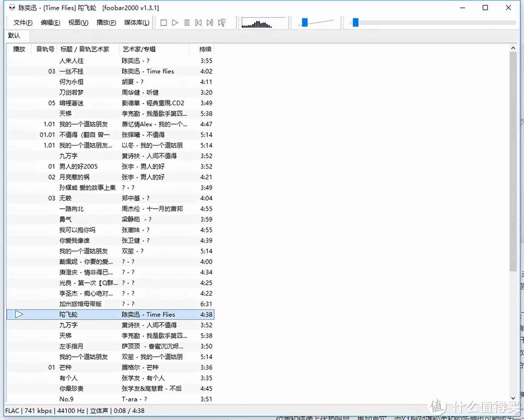
Task: Click the volume slider handle
Action: point(305,23)
